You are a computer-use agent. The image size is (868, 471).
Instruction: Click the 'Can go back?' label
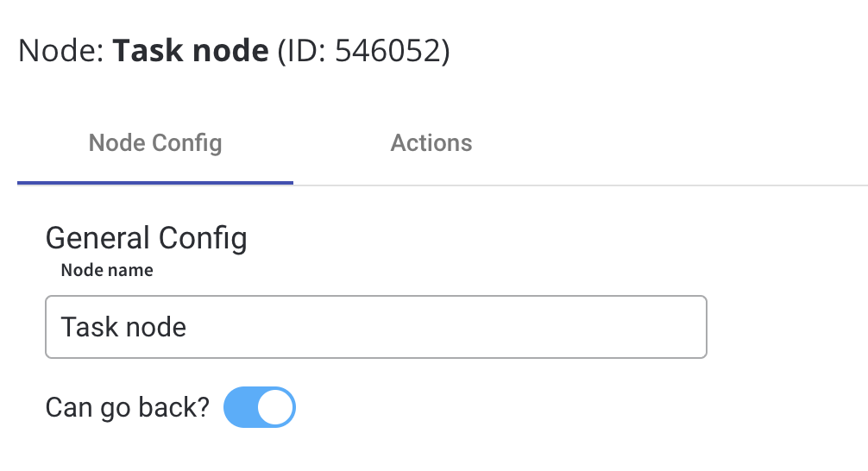[x=128, y=407]
